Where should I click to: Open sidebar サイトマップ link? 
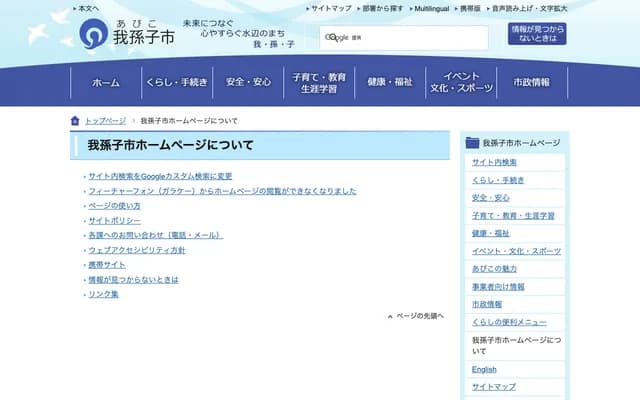(494, 387)
